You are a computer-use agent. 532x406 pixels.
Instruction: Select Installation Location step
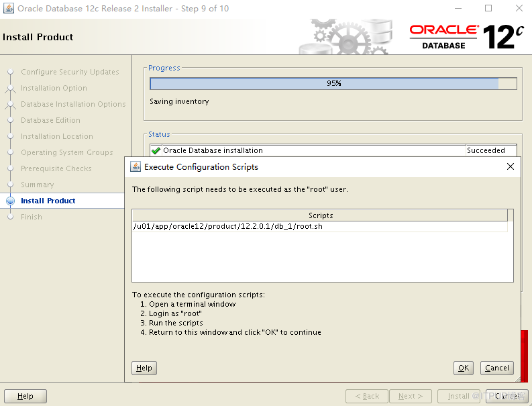pos(57,136)
